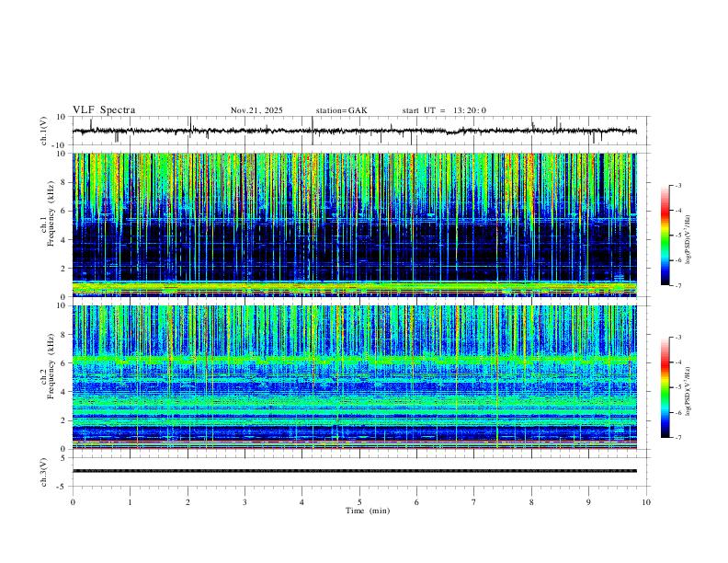Click the ch.1 voltage waveform trace
Screen dimensions: 728x563
tap(355, 131)
